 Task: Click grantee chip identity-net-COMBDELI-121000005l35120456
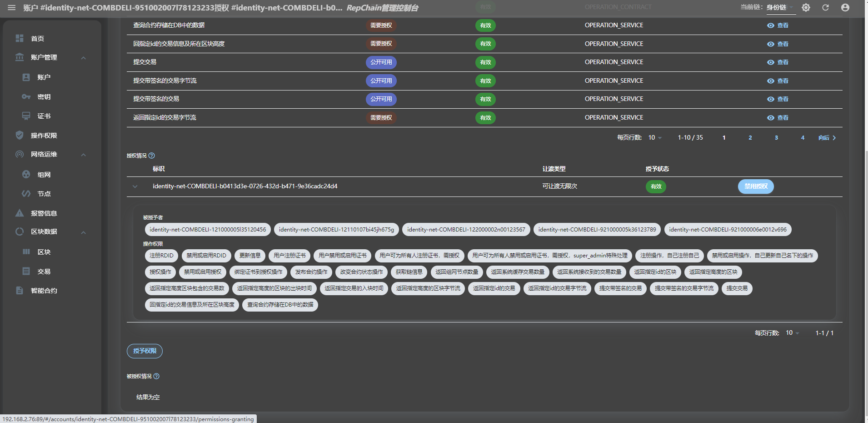click(x=208, y=230)
